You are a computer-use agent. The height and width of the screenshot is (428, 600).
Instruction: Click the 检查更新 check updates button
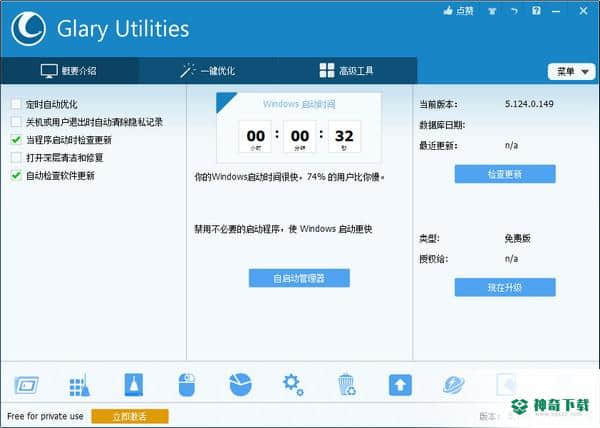[x=505, y=174]
